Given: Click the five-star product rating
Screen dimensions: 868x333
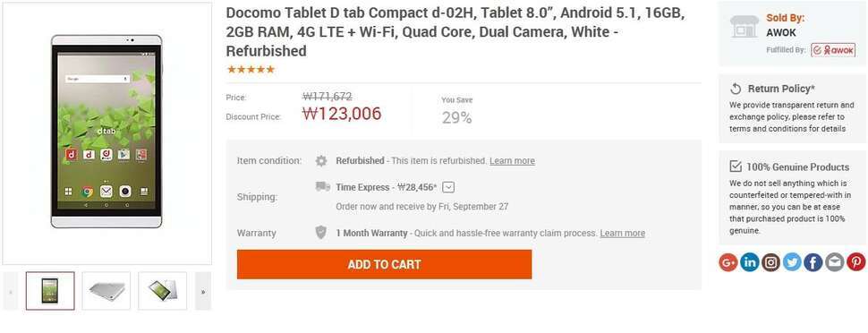Looking at the screenshot, I should click(251, 69).
